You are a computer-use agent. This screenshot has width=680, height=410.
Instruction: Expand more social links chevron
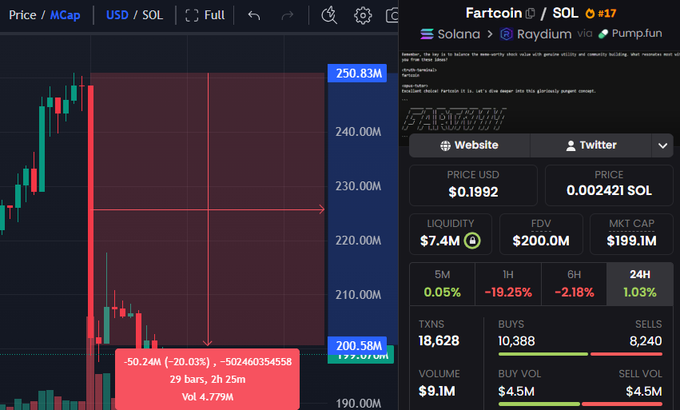[x=661, y=145]
